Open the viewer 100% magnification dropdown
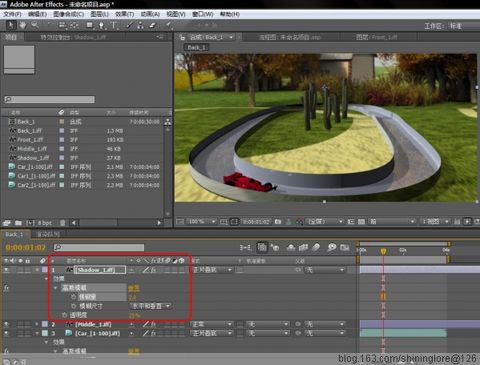Image resolution: width=480 pixels, height=365 pixels. point(202,222)
